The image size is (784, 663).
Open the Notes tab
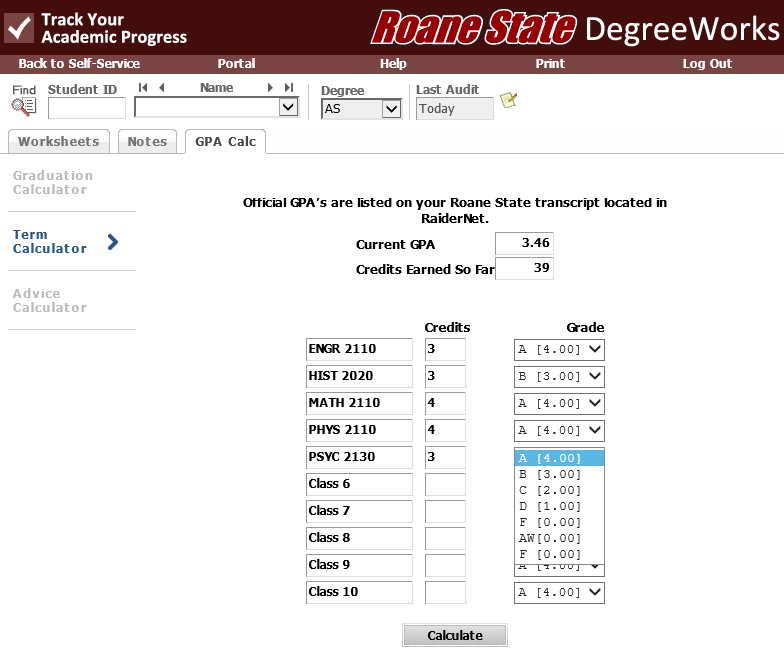point(147,141)
